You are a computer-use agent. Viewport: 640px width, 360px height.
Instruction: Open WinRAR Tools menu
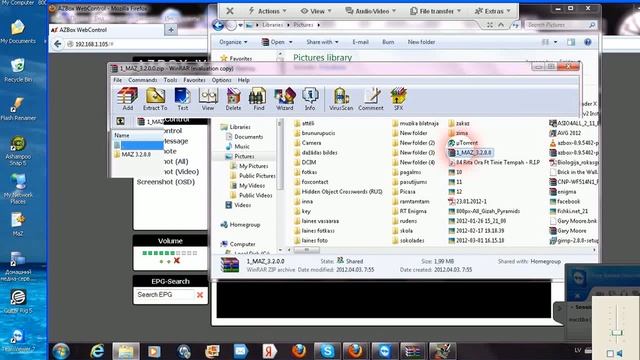(170, 80)
